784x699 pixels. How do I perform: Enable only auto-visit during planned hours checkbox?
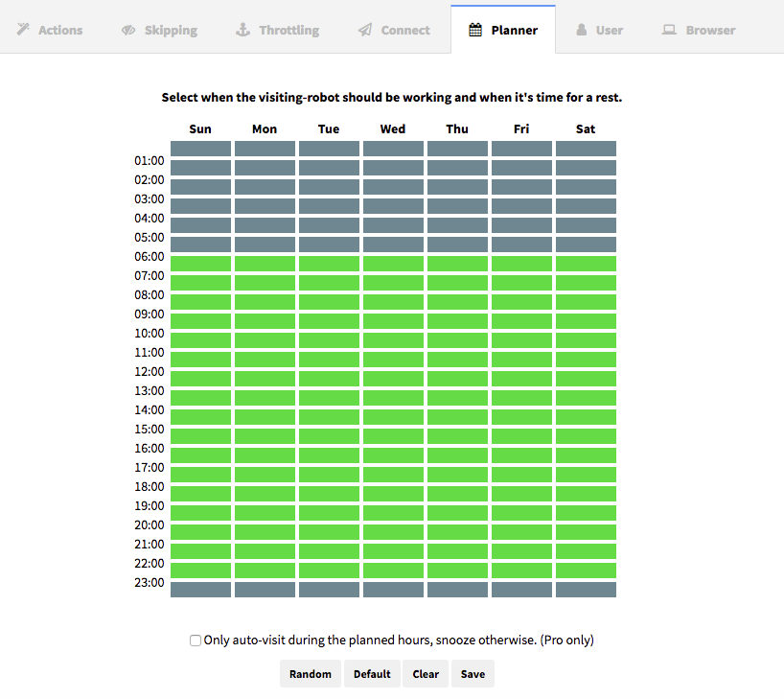click(196, 641)
